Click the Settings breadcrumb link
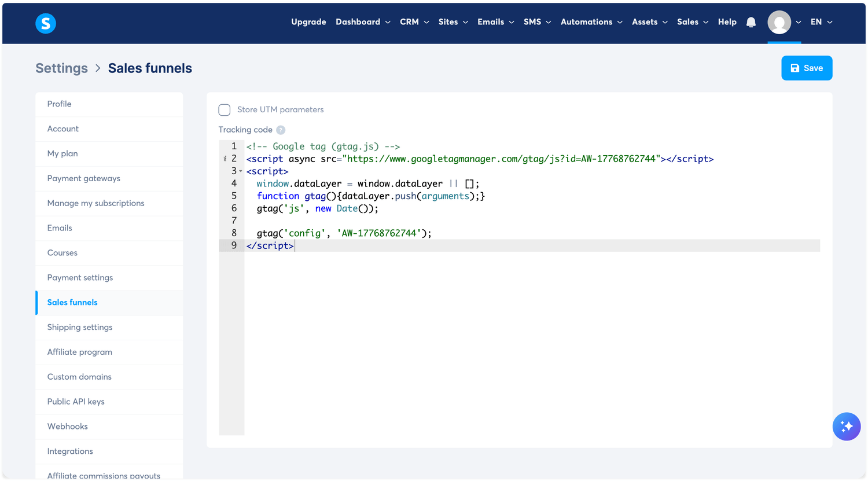868x481 pixels. [x=61, y=68]
